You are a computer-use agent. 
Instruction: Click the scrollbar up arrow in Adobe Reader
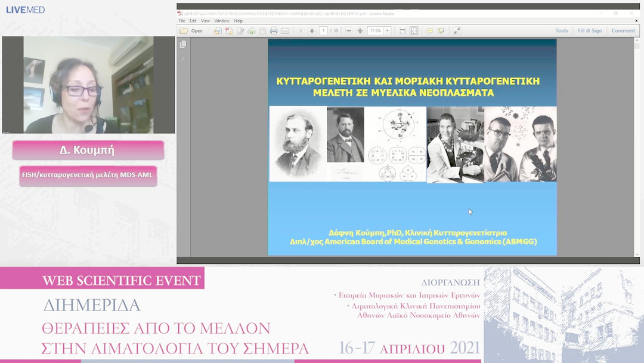point(637,41)
